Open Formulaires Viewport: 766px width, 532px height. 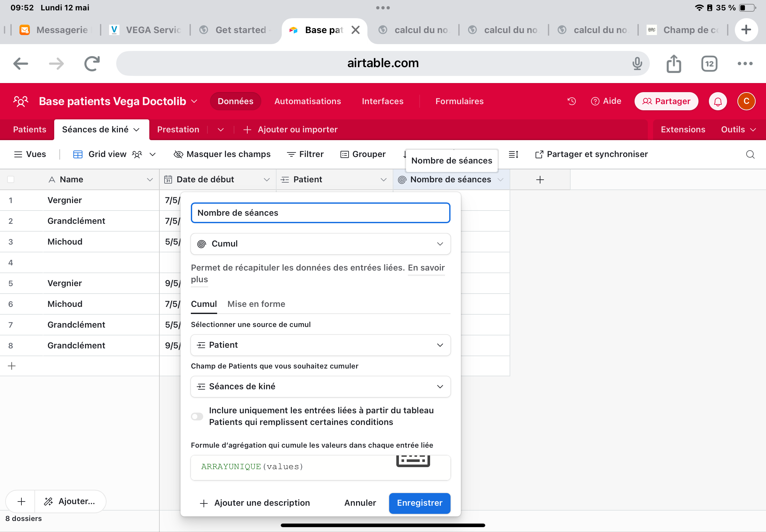click(x=459, y=101)
